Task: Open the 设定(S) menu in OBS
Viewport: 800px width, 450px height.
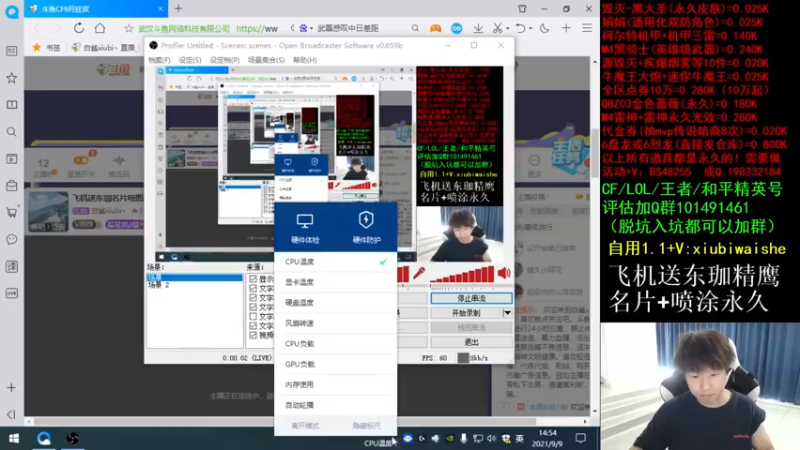Action: point(190,60)
